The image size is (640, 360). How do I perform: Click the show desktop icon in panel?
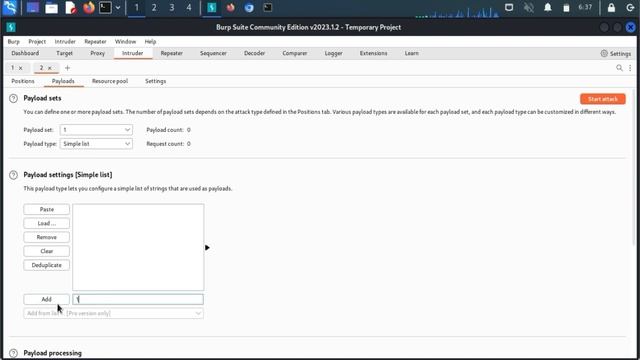tap(33, 7)
